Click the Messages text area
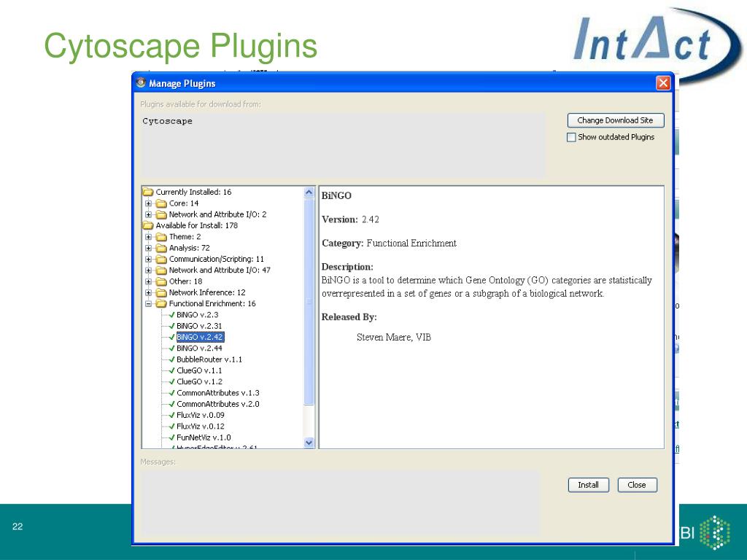 tap(340, 503)
